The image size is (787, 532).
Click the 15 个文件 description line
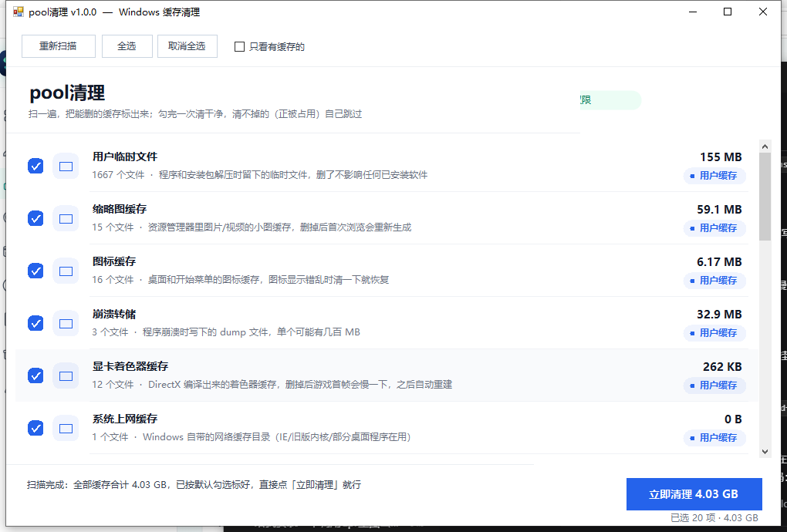pyautogui.click(x=252, y=227)
